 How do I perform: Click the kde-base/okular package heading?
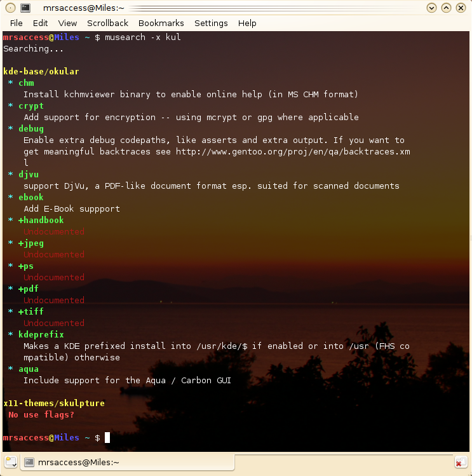[41, 72]
